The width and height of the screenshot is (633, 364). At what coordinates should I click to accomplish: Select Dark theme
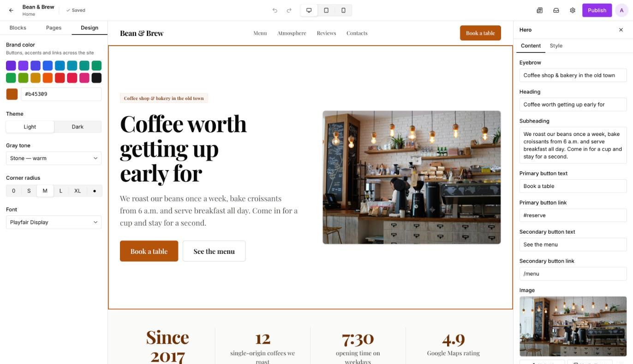(78, 127)
